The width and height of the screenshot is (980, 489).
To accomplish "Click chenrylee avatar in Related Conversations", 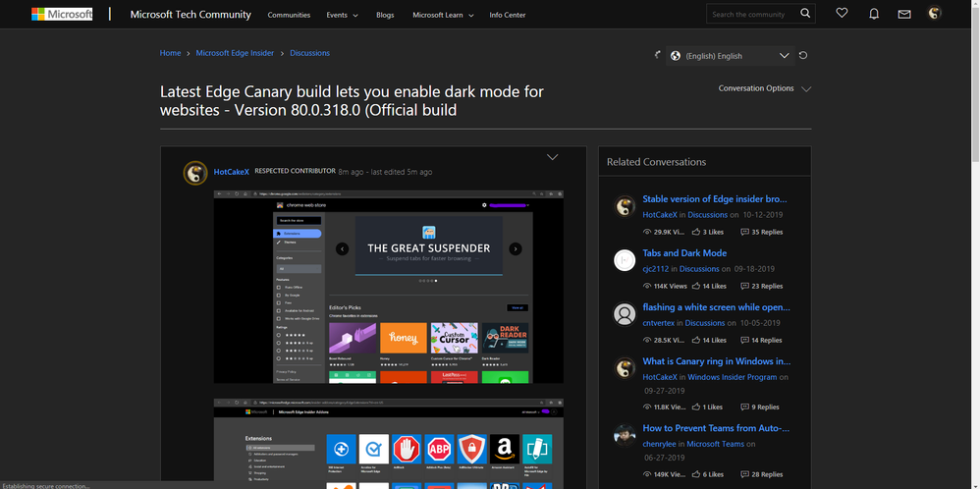I will tap(625, 435).
